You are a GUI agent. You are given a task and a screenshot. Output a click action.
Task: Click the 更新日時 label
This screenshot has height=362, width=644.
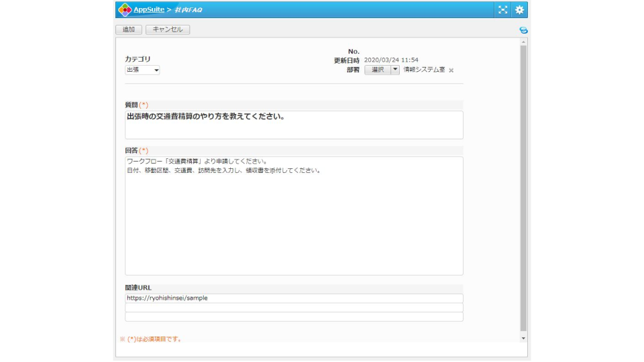346,60
